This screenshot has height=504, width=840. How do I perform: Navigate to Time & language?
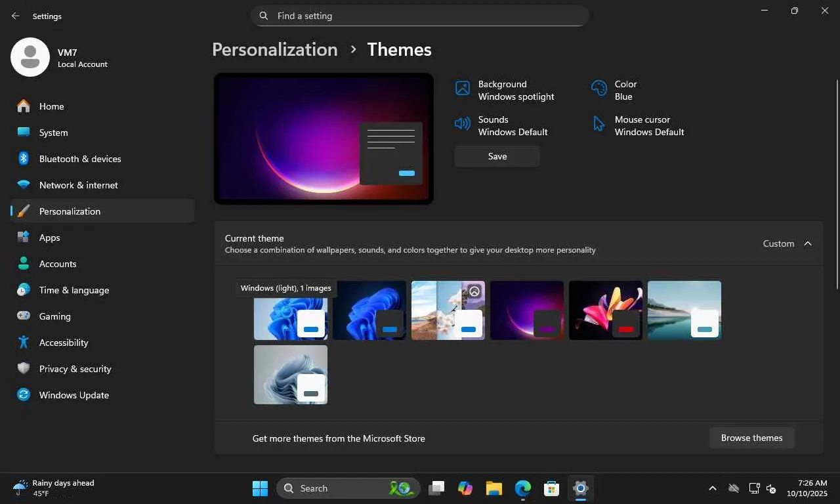click(x=102, y=290)
